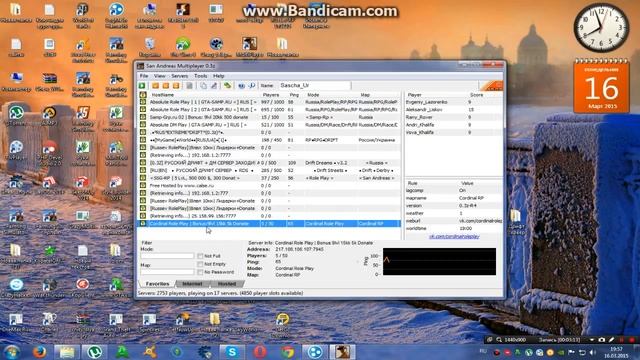The width and height of the screenshot is (640, 360).
Task: Open the Servers menu
Action: [x=179, y=76]
